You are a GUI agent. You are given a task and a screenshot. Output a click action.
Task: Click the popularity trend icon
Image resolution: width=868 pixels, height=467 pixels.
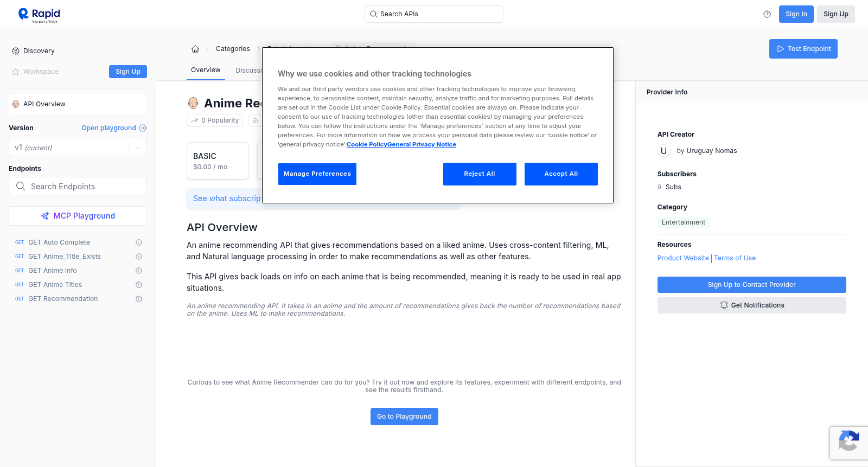[x=194, y=120]
